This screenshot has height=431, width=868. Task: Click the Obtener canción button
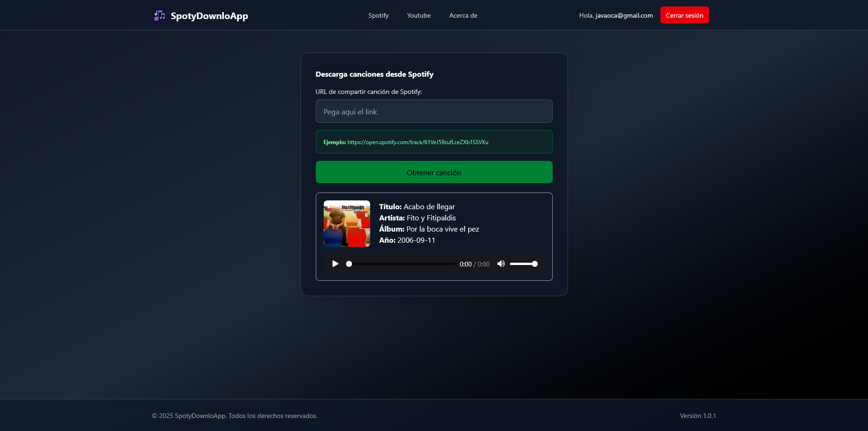[434, 172]
